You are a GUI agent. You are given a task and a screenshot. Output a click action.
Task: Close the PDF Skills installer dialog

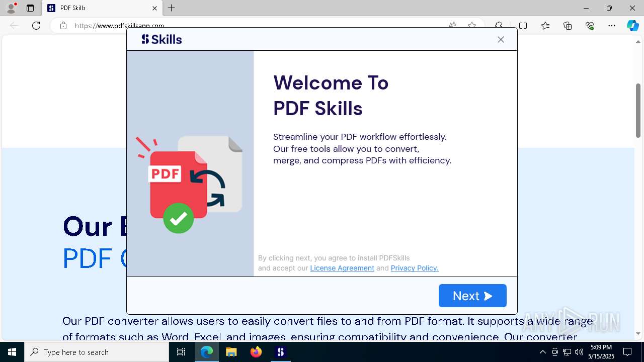[501, 40]
